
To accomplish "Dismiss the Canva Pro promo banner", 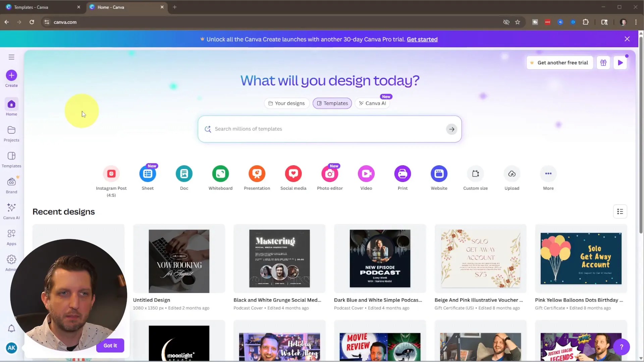I will [x=627, y=39].
